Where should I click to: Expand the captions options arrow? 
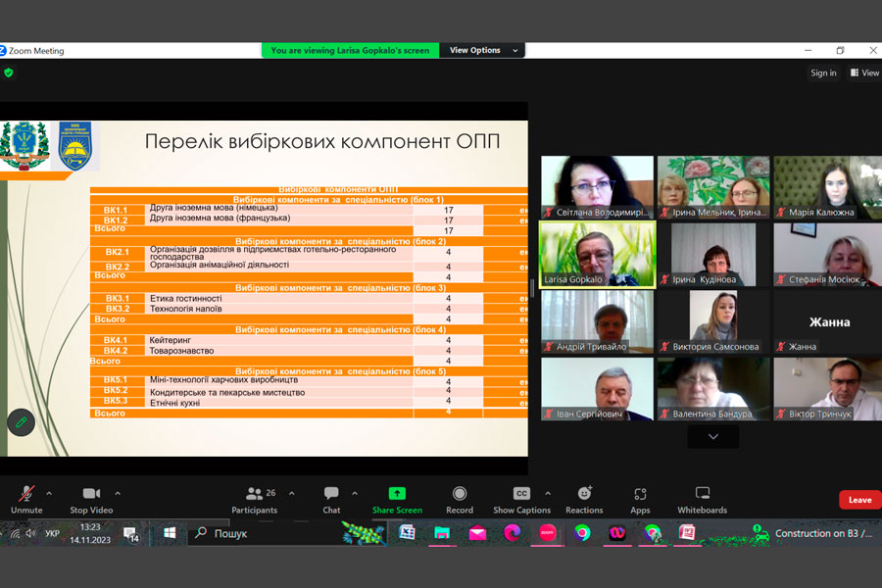[x=548, y=494]
